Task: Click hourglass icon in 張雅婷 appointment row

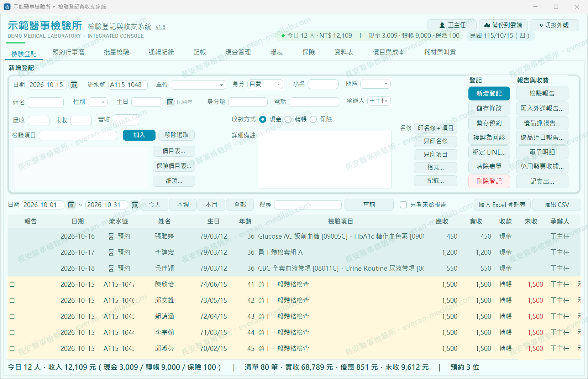Action: pyautogui.click(x=111, y=237)
